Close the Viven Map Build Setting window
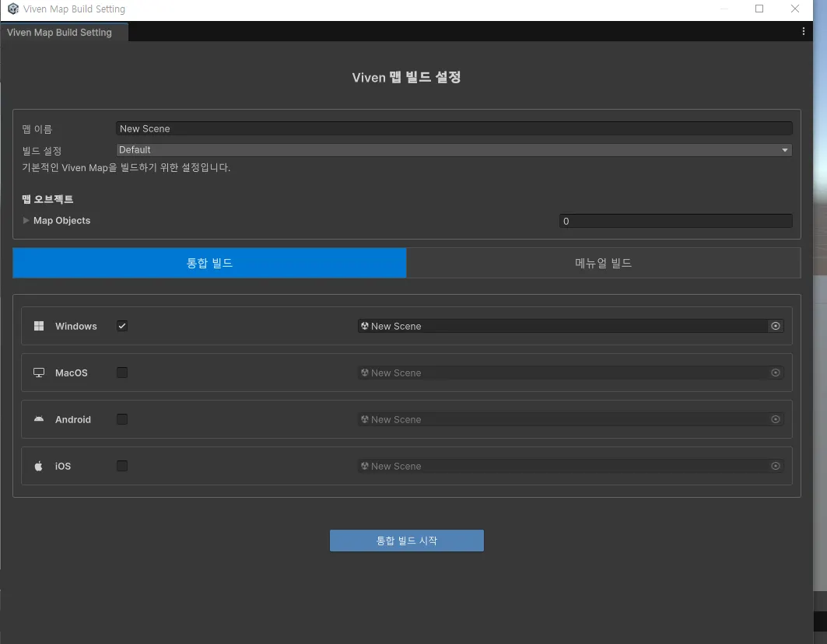This screenshot has width=827, height=644. pos(795,9)
